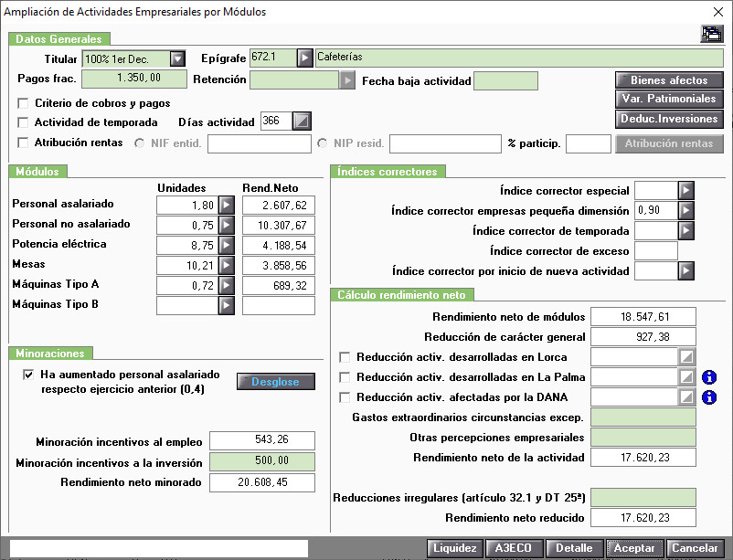Click Índice corrector de exceso field
733x560 pixels.
click(656, 251)
